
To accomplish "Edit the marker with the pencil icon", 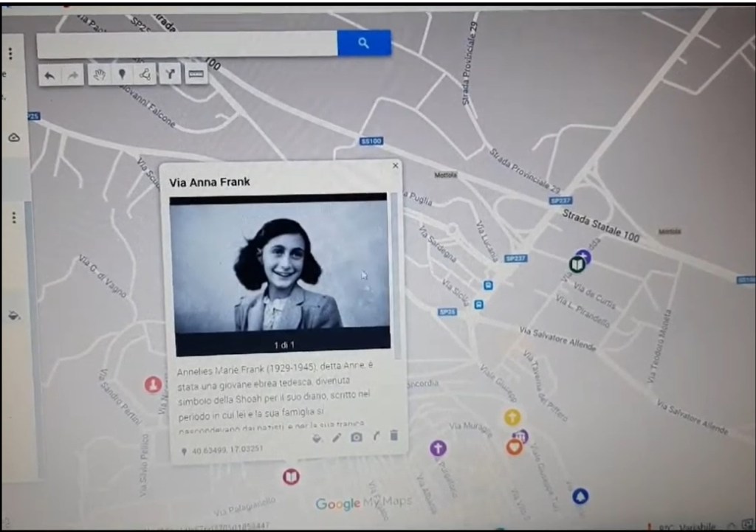I will tap(337, 438).
